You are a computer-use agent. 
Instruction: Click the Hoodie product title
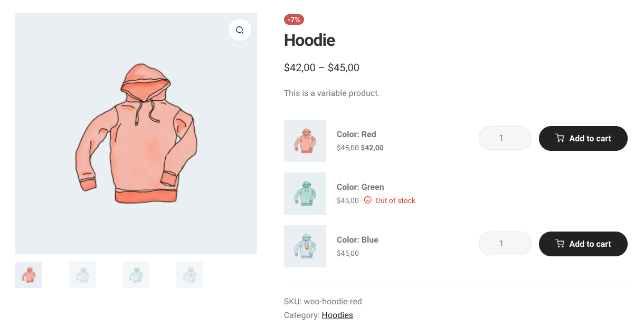(x=309, y=40)
